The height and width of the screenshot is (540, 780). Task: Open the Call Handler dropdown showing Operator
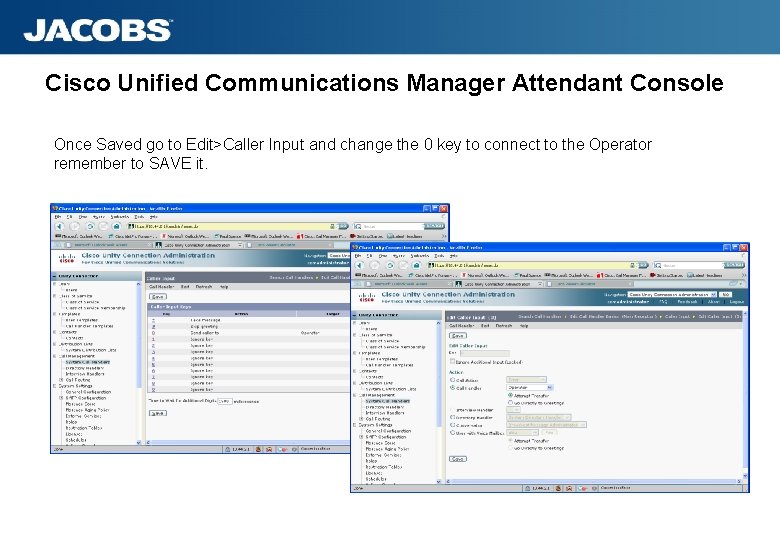530,387
